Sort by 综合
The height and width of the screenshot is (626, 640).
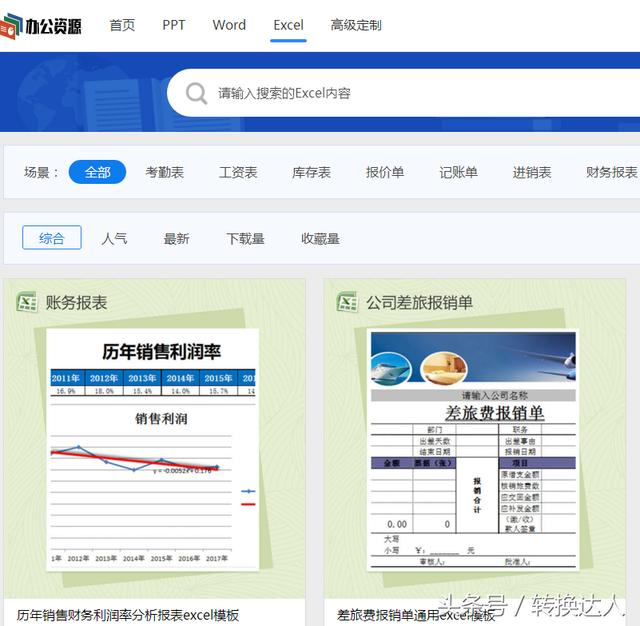(52, 238)
